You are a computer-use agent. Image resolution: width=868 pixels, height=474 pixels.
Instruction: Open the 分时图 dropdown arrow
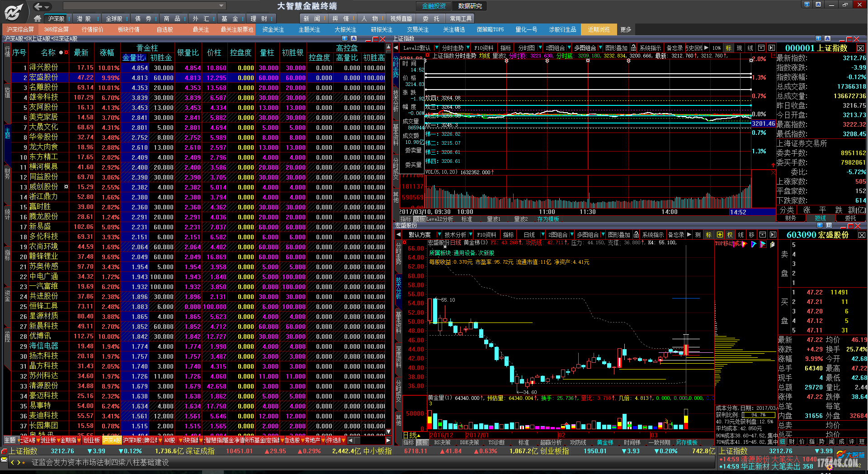pos(539,47)
